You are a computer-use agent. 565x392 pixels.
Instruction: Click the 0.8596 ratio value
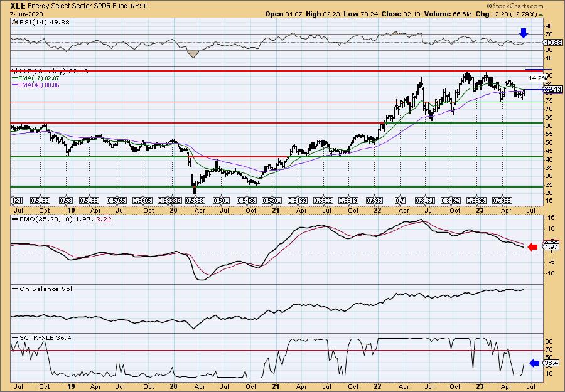[476, 200]
